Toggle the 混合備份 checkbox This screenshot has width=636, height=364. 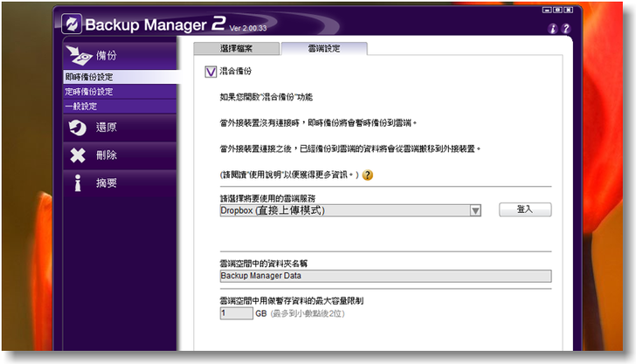pos(211,72)
